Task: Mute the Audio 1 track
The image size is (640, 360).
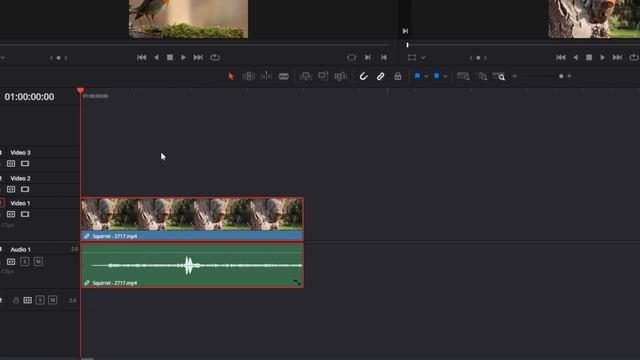Action: click(x=38, y=262)
